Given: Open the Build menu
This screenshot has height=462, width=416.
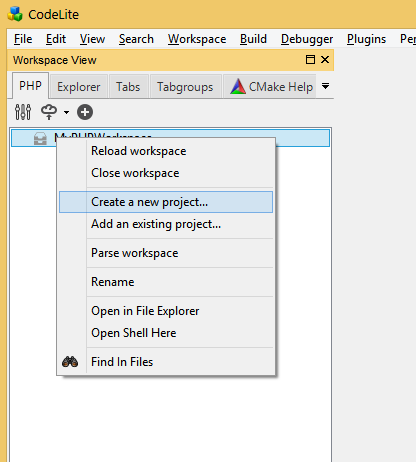Looking at the screenshot, I should [x=253, y=39].
